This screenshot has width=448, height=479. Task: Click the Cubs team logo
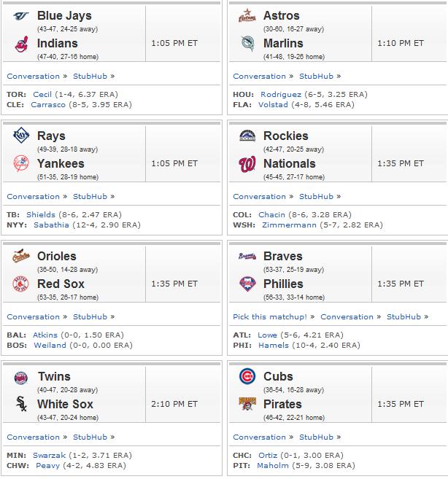tap(247, 376)
